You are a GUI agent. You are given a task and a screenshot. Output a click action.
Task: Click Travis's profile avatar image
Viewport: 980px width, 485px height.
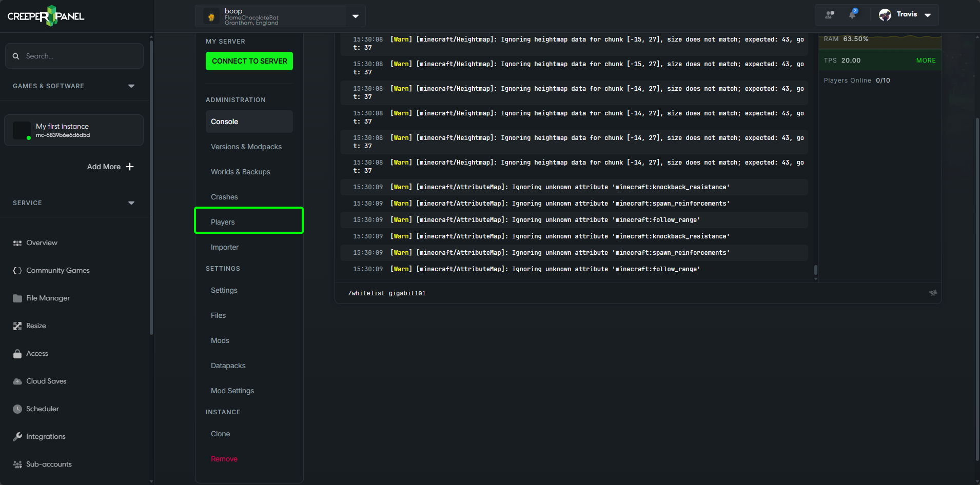pyautogui.click(x=885, y=14)
